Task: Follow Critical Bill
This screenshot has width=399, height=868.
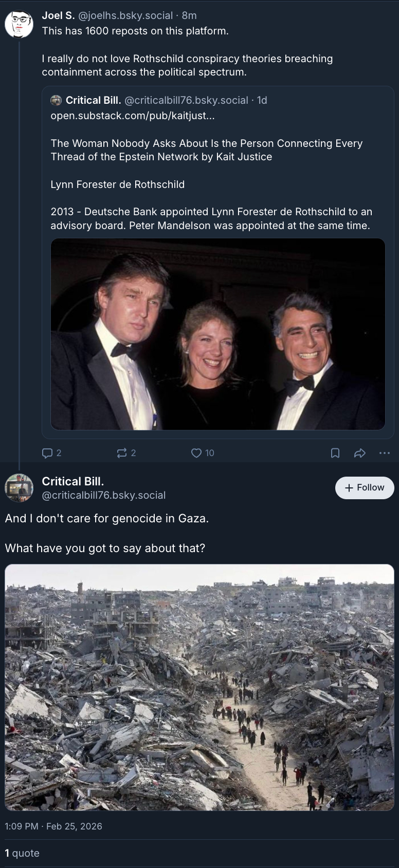Action: point(365,488)
